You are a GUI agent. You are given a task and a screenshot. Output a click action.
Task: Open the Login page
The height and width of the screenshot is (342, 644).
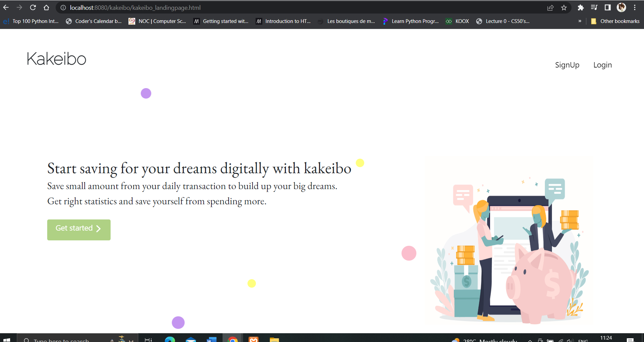(603, 64)
